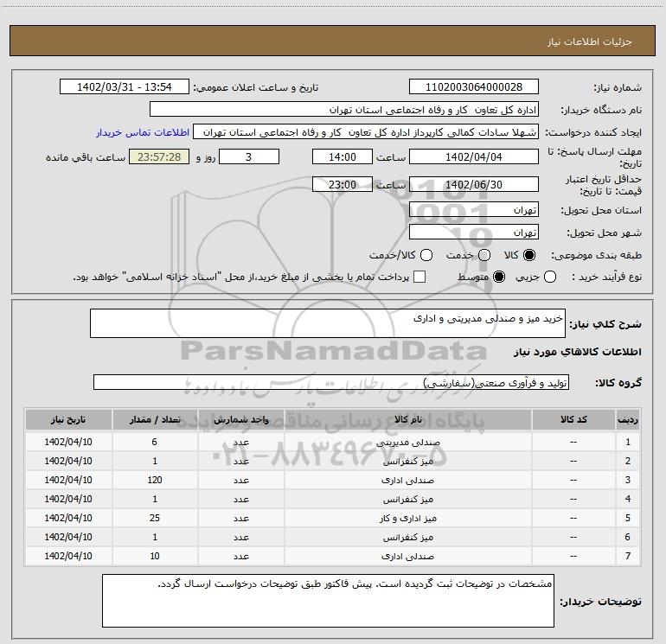
Task: Click the deadline time field 14:00
Action: 343,157
